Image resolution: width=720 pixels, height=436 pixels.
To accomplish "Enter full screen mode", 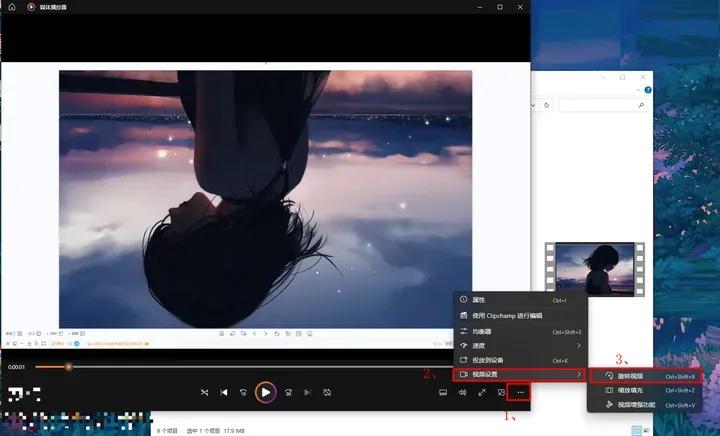I will (x=482, y=392).
